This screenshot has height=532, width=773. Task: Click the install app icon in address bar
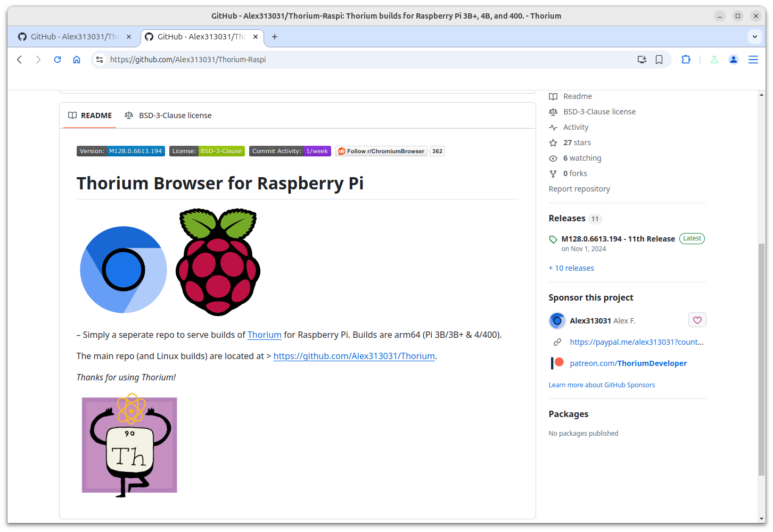642,60
